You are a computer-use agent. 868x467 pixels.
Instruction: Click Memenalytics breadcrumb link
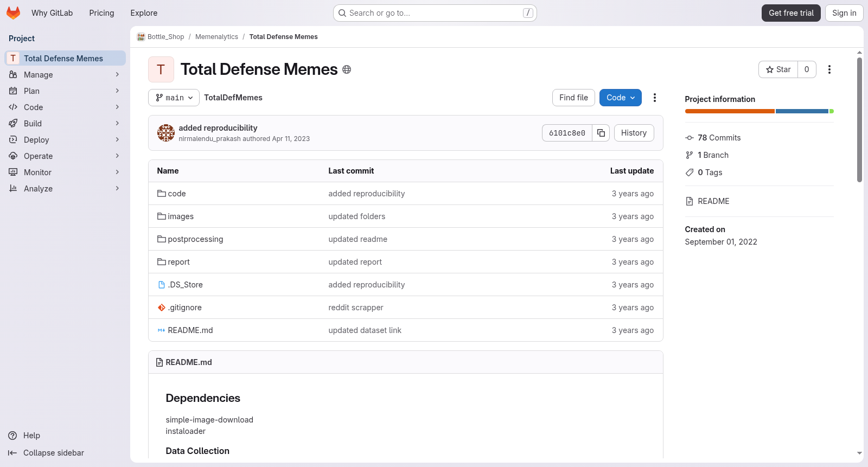tap(216, 37)
